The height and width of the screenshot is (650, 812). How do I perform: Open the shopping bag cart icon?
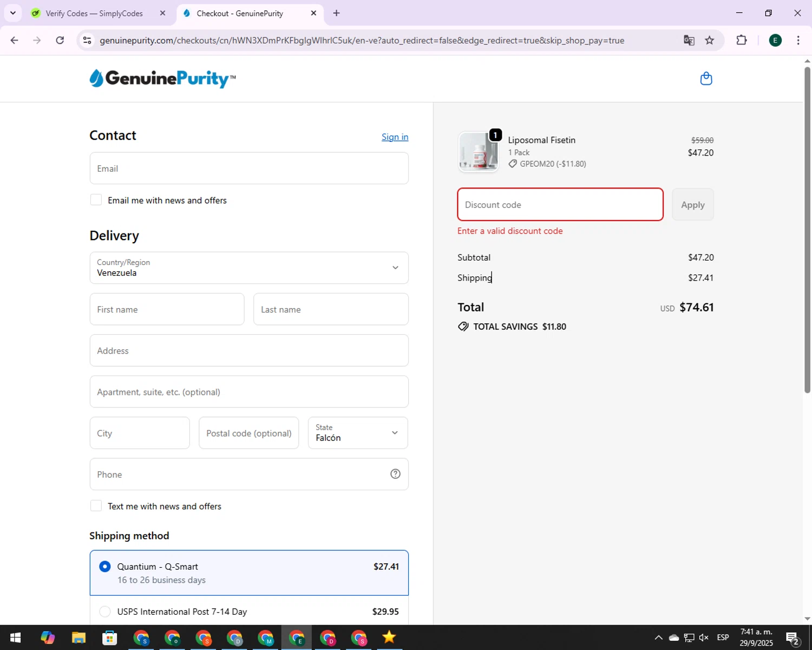pyautogui.click(x=706, y=79)
